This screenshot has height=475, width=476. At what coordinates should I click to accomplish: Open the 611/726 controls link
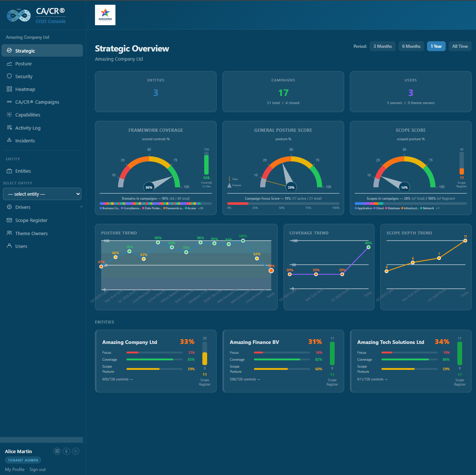point(372,379)
